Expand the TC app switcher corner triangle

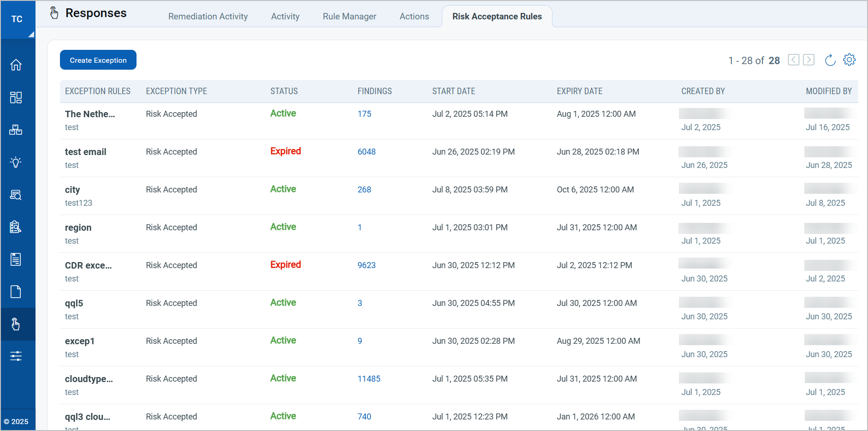click(x=31, y=34)
